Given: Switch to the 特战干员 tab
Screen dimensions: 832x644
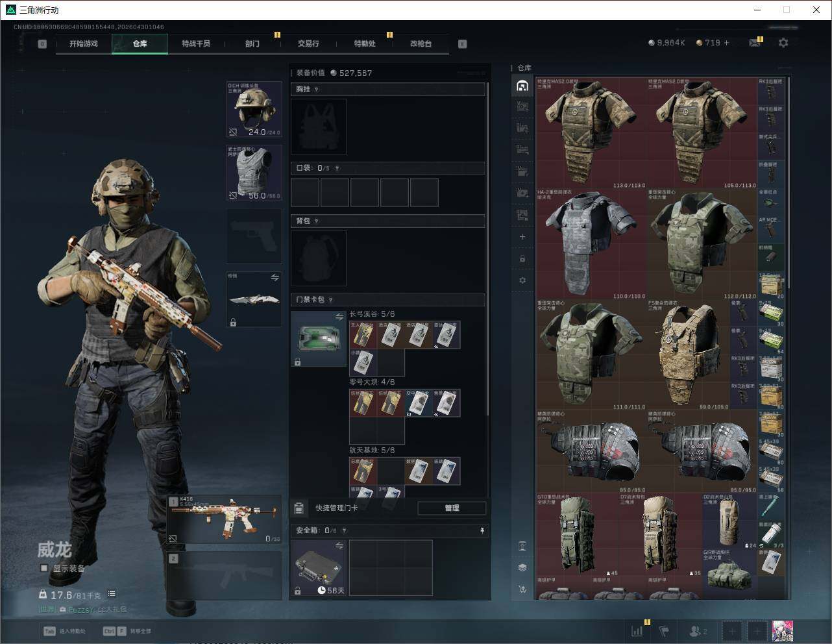Looking at the screenshot, I should click(x=196, y=43).
